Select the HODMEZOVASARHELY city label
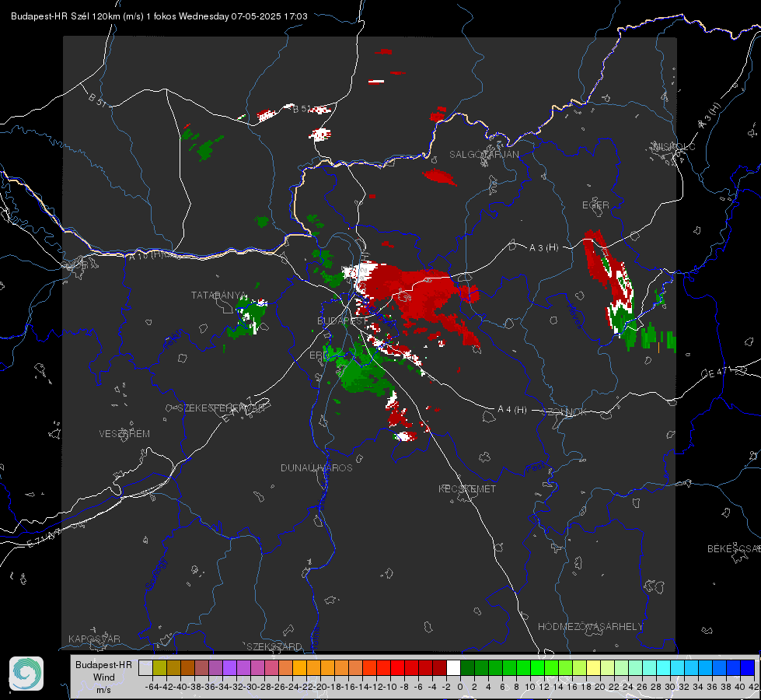Viewport: 761px width, 700px height. click(590, 627)
